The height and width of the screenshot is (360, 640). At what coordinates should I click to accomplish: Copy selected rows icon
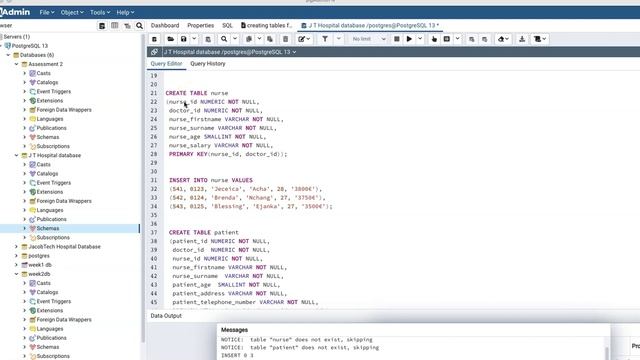[249, 39]
